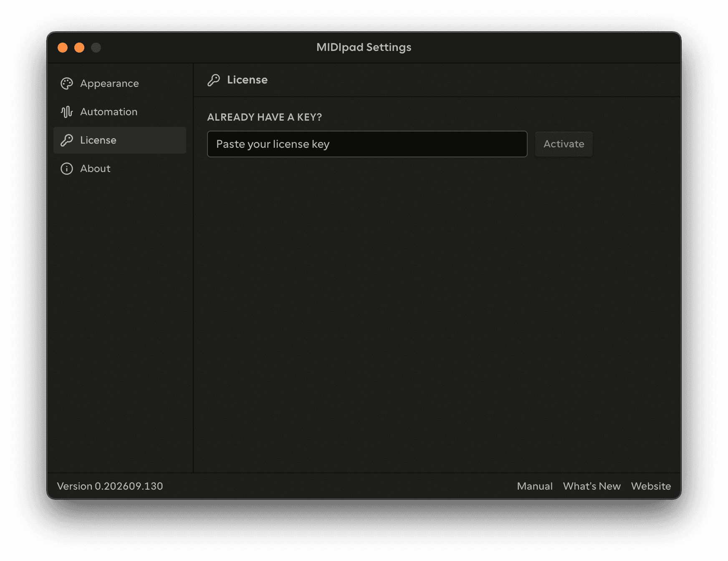Click the MIDIpad Settings window title

click(364, 47)
